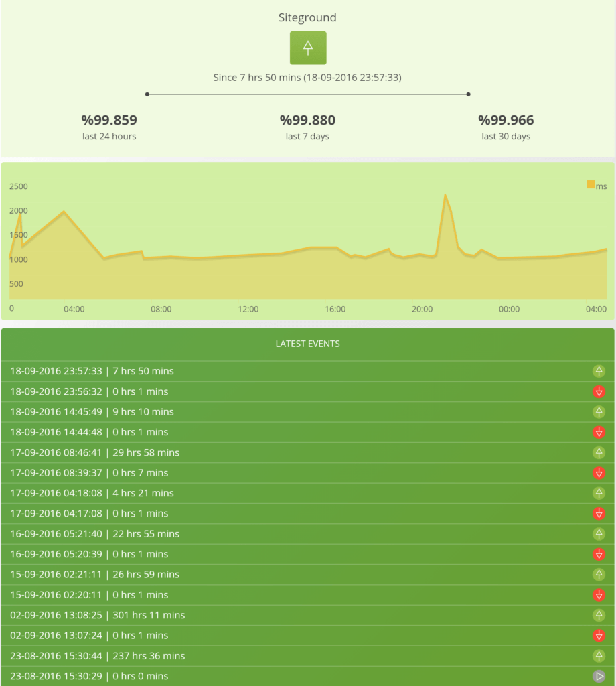Click the large green up-status arrow under Siteground
Image resolution: width=616 pixels, height=686 pixels.
tap(308, 48)
